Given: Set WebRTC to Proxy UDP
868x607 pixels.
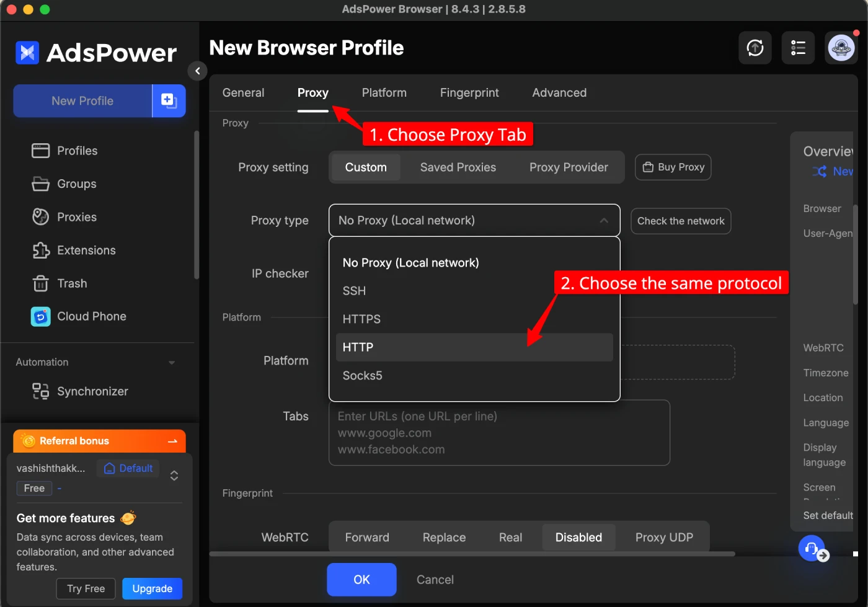Looking at the screenshot, I should [664, 538].
